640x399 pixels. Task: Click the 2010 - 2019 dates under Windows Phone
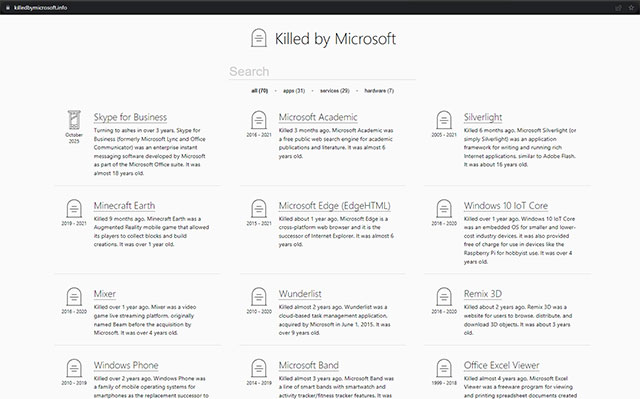coord(74,383)
